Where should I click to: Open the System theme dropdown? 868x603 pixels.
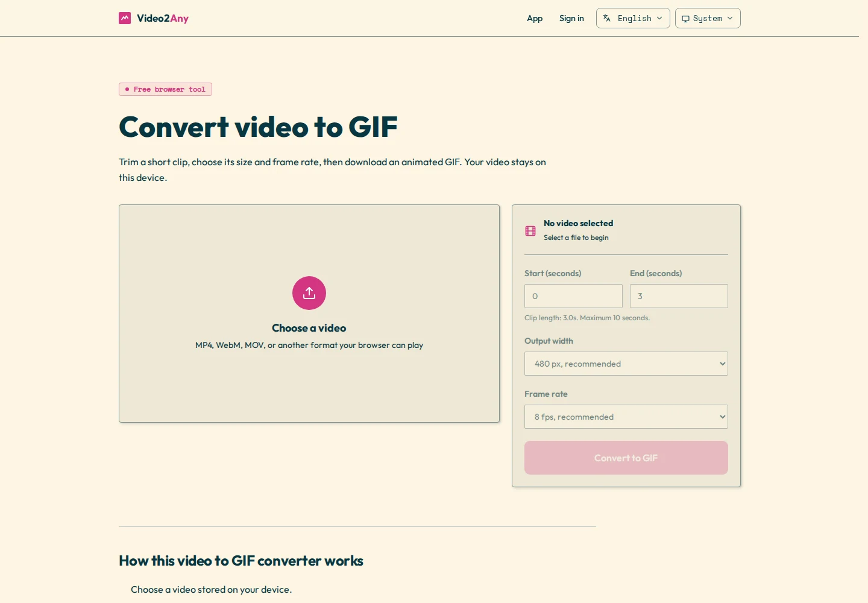pyautogui.click(x=708, y=18)
